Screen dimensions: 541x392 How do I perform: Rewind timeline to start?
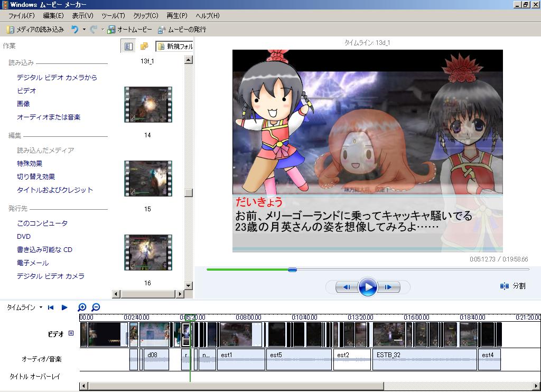(x=51, y=307)
